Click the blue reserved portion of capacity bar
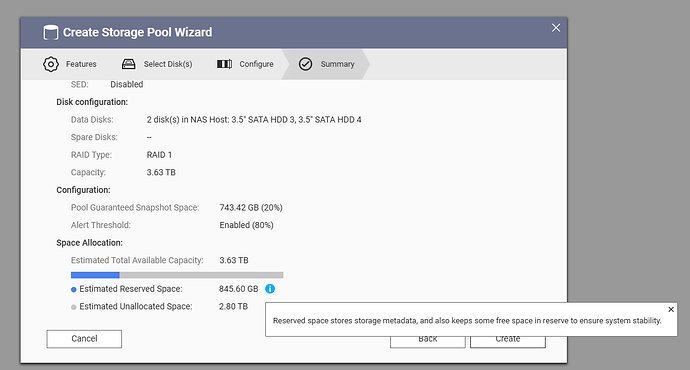Image resolution: width=690 pixels, height=370 pixels. click(x=95, y=275)
